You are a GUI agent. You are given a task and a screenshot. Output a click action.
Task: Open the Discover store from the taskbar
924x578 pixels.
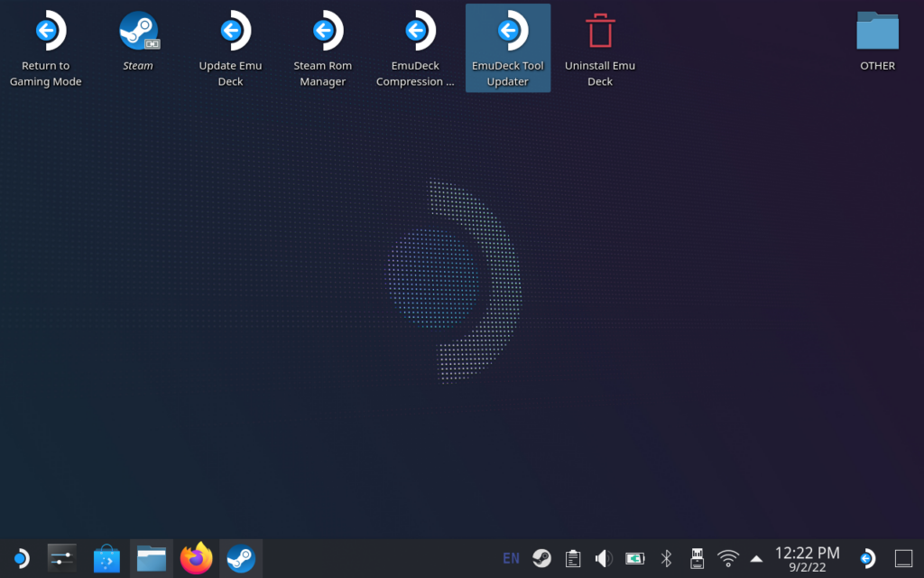click(106, 558)
